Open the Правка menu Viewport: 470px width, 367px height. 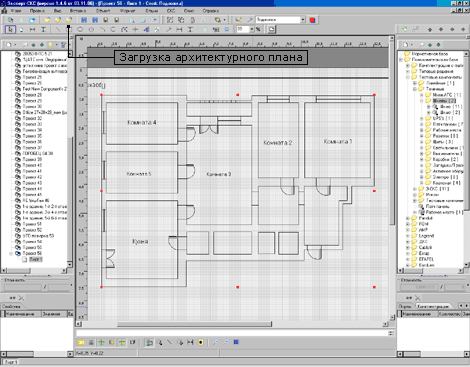[37, 11]
